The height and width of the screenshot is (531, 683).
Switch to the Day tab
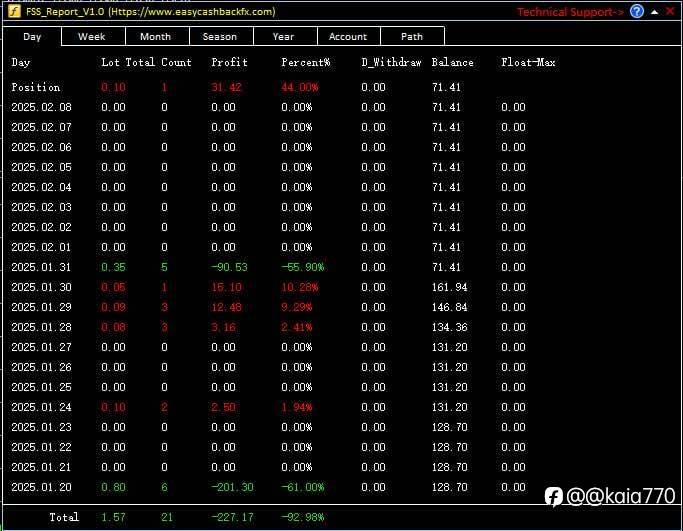[32, 37]
